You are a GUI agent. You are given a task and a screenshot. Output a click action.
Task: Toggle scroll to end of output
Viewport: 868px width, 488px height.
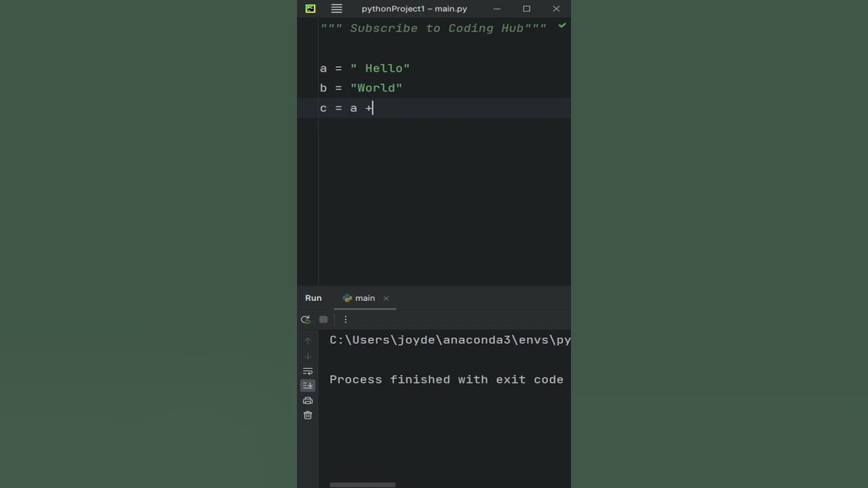tap(308, 386)
